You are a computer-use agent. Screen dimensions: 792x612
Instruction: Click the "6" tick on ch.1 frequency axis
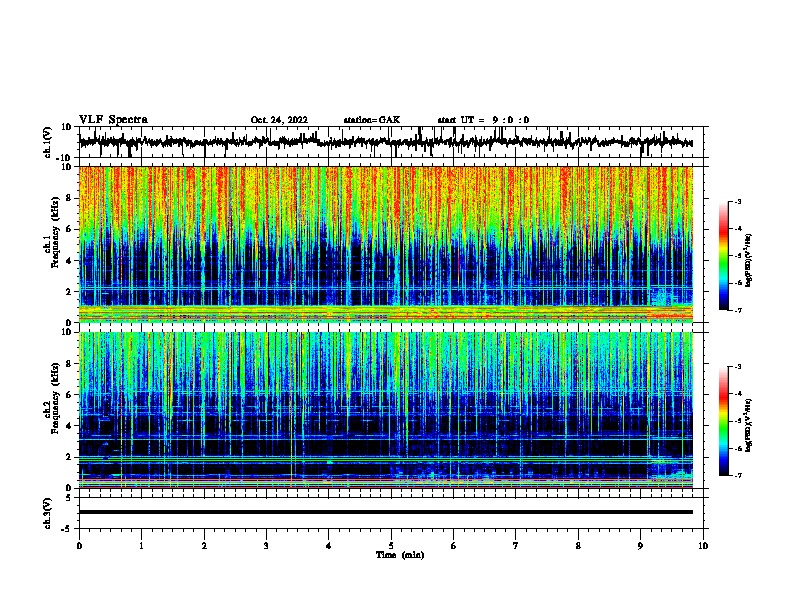(69, 229)
